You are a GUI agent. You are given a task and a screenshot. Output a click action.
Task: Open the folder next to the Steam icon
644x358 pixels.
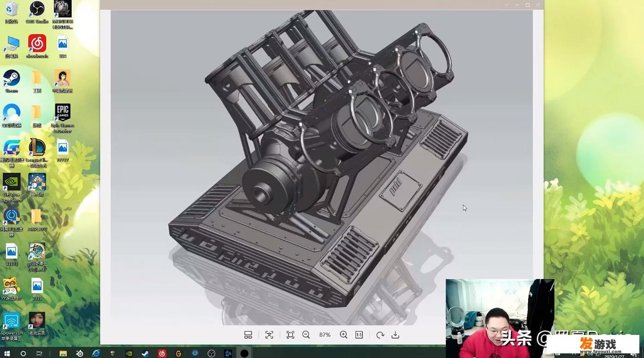coord(37,82)
